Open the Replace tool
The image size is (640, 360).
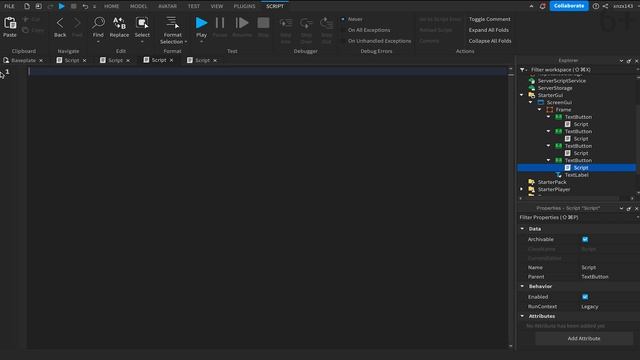point(119,23)
